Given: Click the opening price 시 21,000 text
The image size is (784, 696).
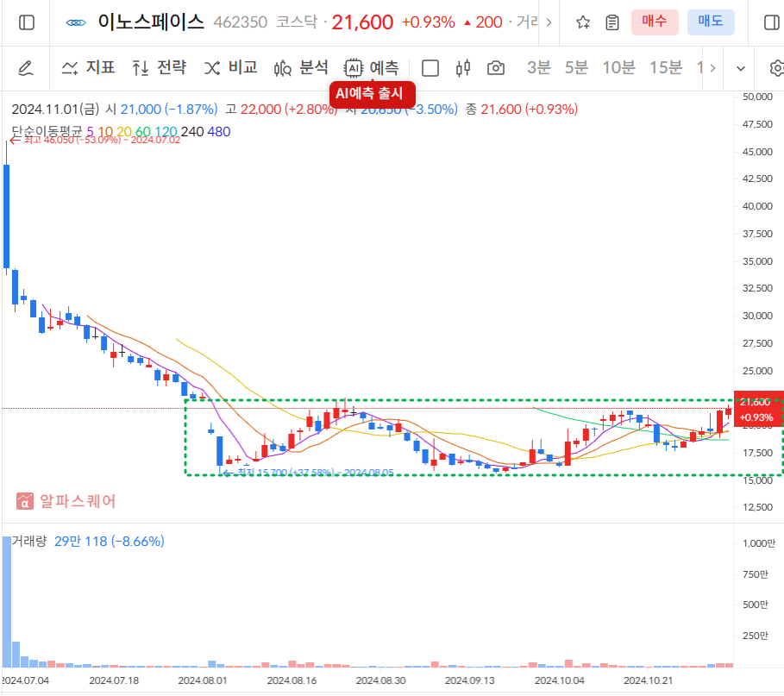Looking at the screenshot, I should 161,109.
